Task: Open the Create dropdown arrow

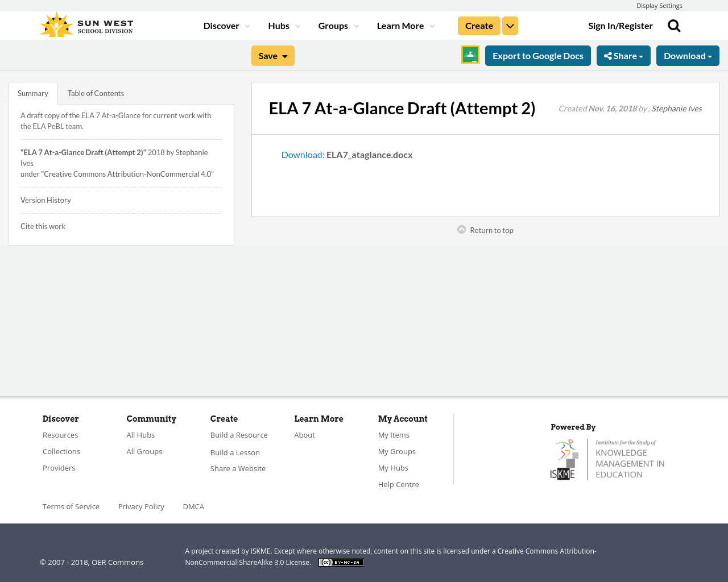Action: pos(510,25)
